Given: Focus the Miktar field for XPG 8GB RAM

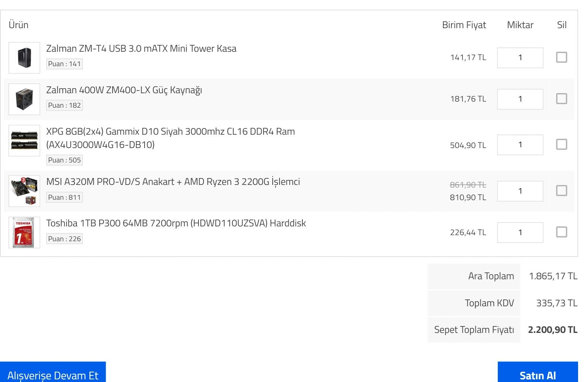Looking at the screenshot, I should 520,145.
